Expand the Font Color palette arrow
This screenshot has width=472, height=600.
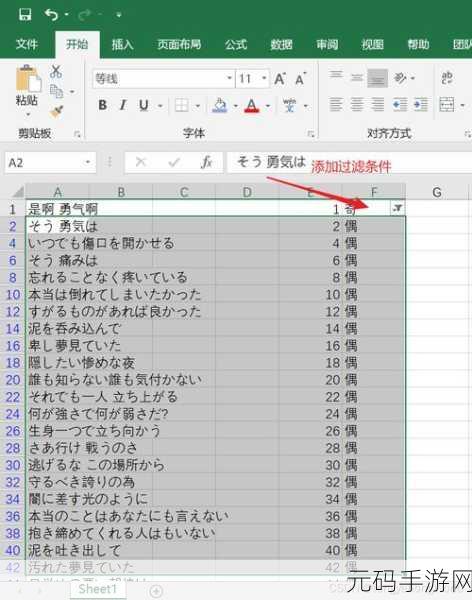coord(268,106)
